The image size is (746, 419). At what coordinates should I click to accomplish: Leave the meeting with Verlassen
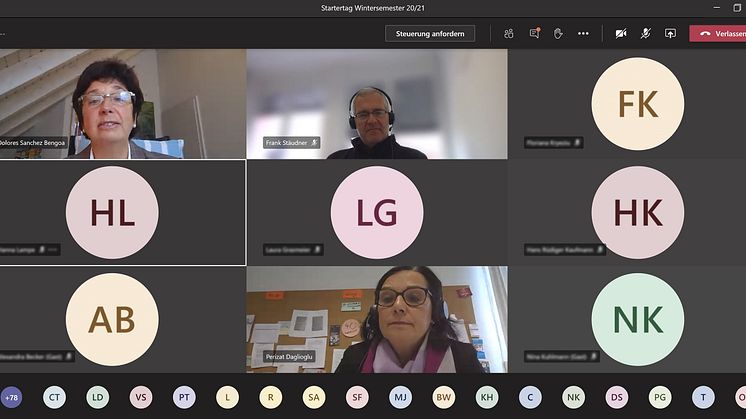(720, 33)
